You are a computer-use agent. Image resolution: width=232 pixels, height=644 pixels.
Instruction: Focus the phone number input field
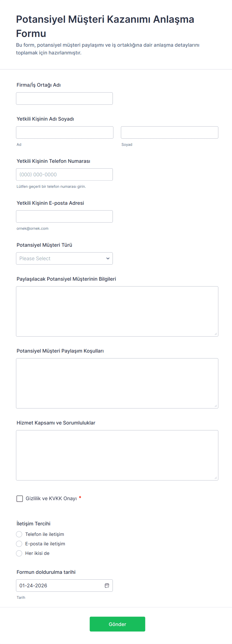pyautogui.click(x=64, y=175)
